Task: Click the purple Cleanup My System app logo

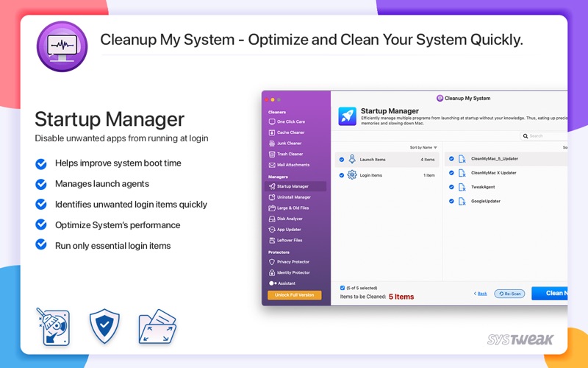Action: (62, 46)
